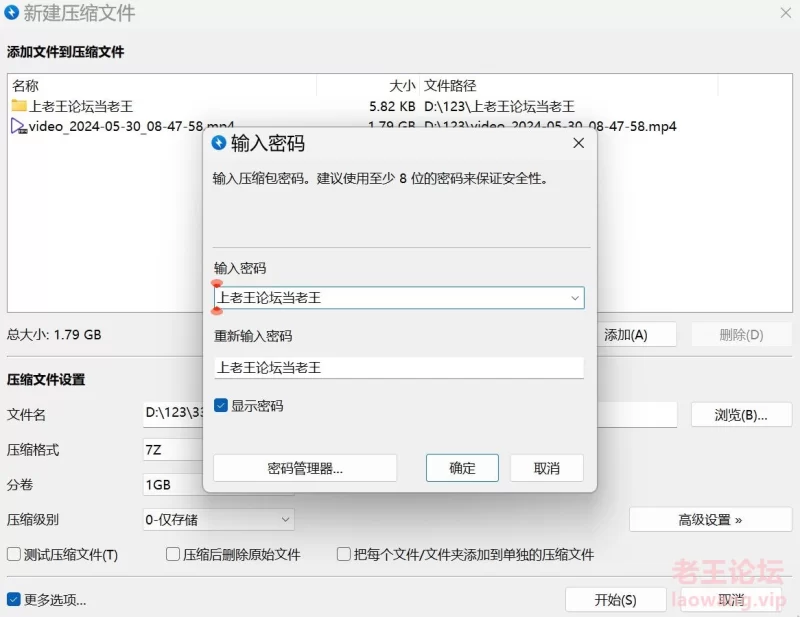Image resolution: width=800 pixels, height=617 pixels.
Task: Uncheck the 显示密码 checkbox
Action: tap(221, 406)
